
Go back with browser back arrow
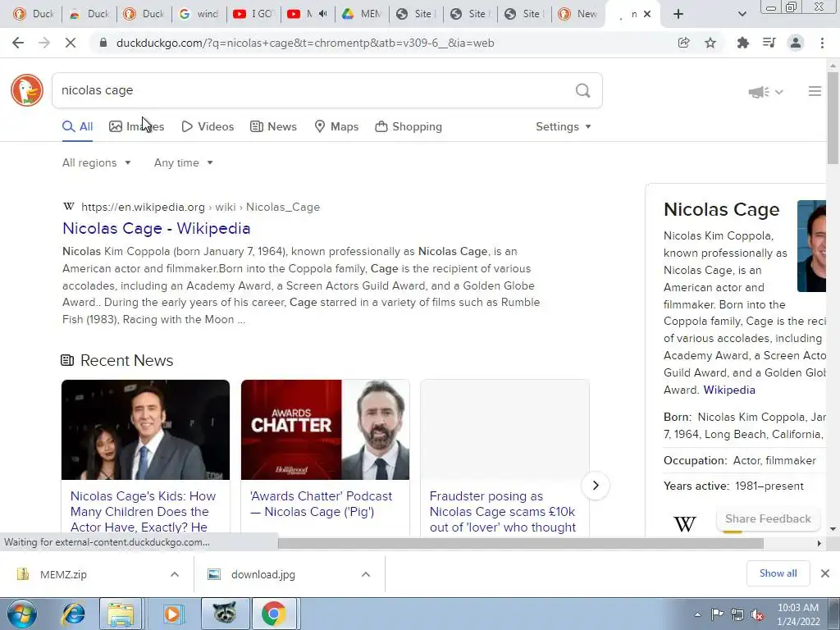pos(18,43)
